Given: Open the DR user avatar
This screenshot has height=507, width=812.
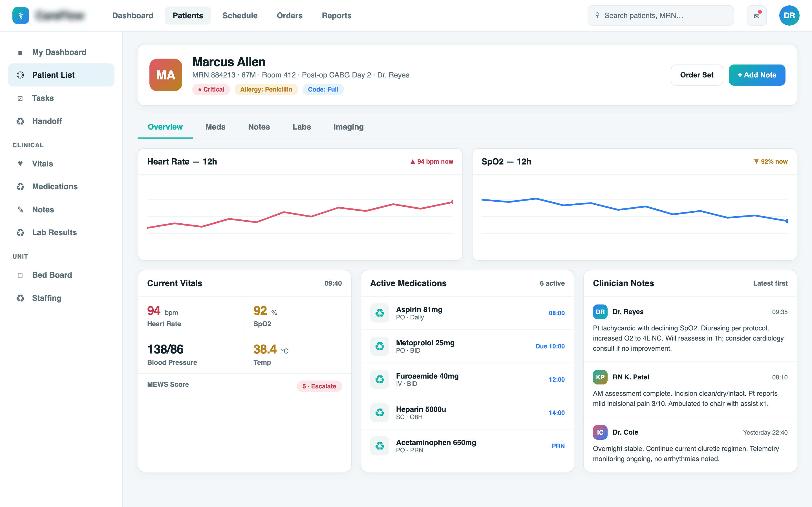Looking at the screenshot, I should click(789, 15).
